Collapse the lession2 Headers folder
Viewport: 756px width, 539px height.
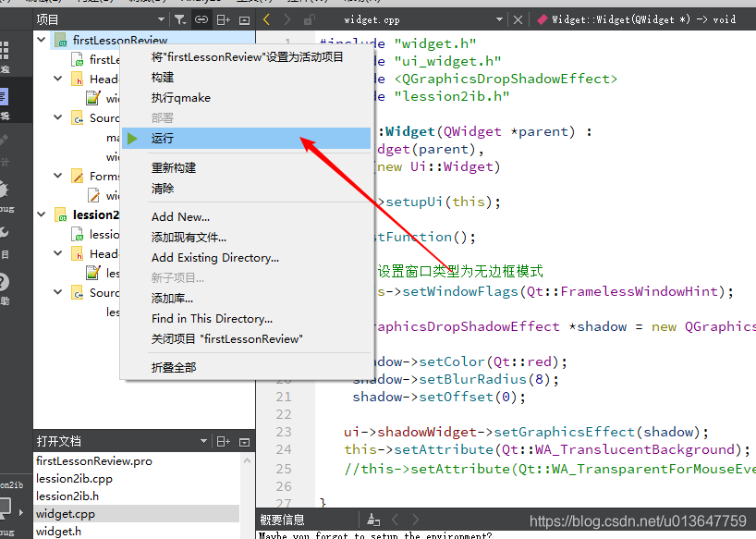[x=58, y=253]
